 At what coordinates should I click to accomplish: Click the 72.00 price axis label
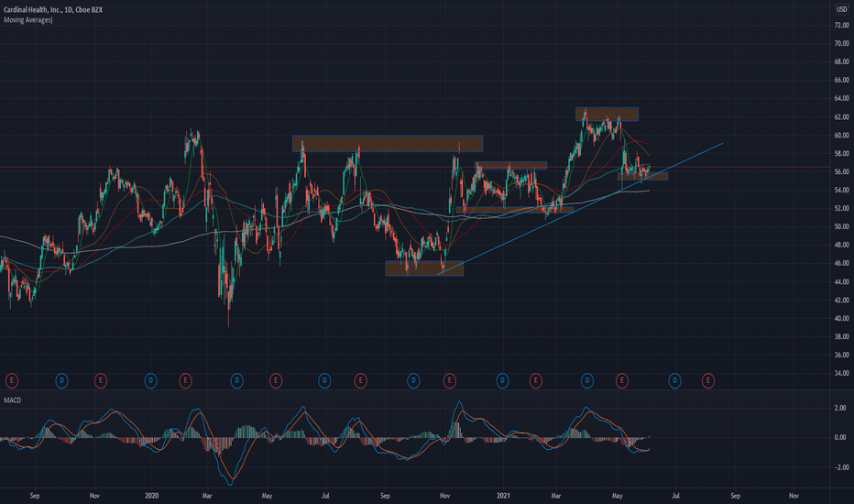841,25
